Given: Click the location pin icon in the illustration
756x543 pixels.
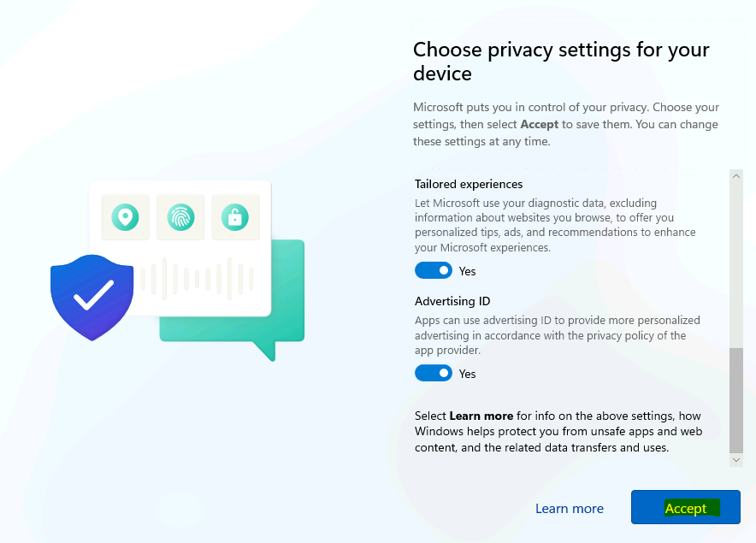Looking at the screenshot, I should click(x=126, y=217).
